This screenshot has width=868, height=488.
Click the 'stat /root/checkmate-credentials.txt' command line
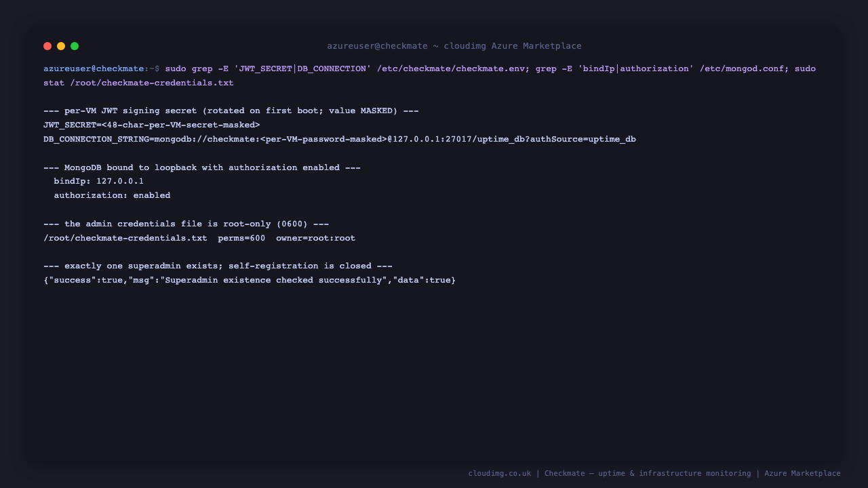[x=138, y=83]
